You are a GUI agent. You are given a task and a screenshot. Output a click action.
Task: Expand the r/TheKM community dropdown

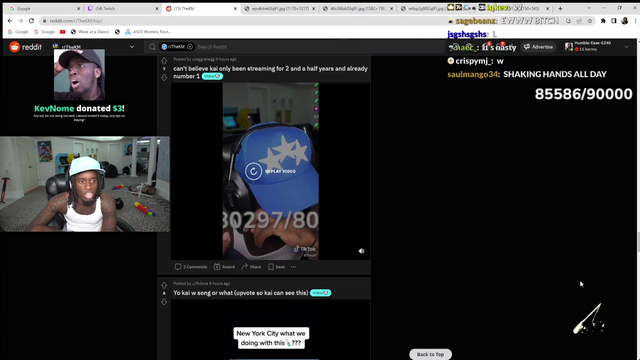coord(132,47)
